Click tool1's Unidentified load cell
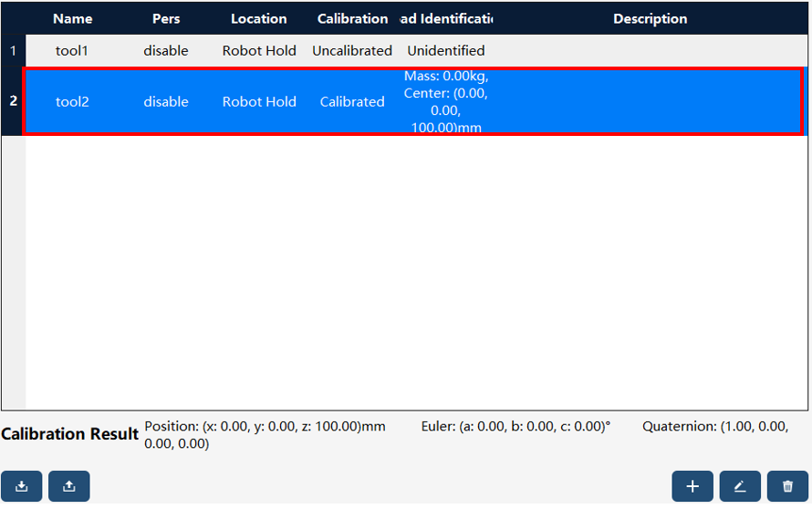812x509 pixels. point(446,51)
